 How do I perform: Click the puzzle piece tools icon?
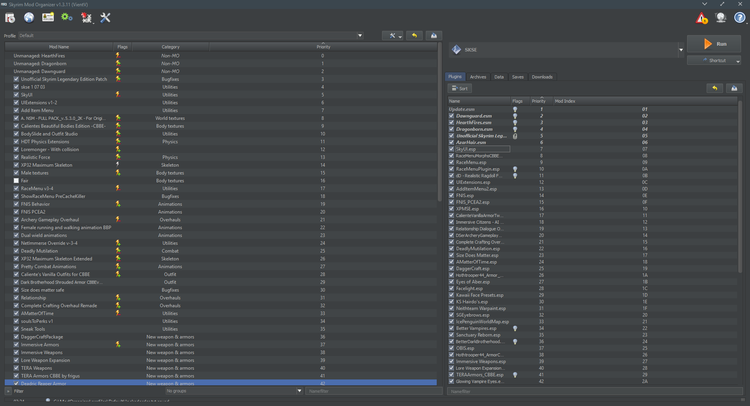86,18
